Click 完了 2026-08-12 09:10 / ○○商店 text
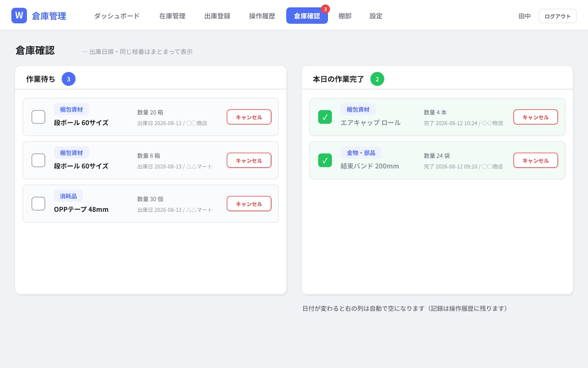Image resolution: width=588 pixels, height=368 pixels. [x=463, y=166]
